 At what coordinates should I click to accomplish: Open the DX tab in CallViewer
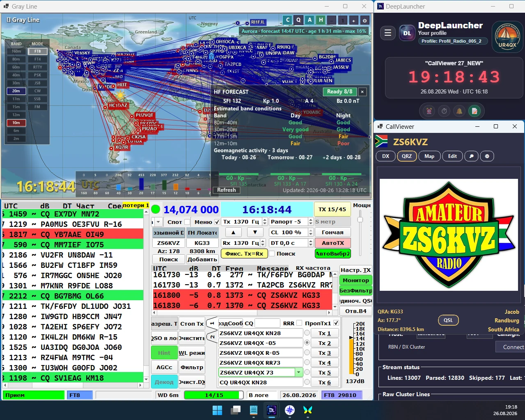pyautogui.click(x=386, y=156)
